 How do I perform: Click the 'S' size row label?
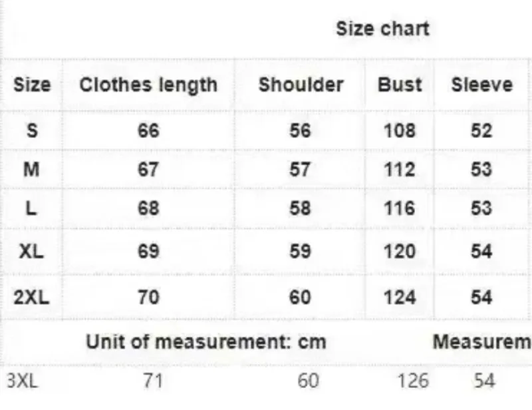pos(32,130)
